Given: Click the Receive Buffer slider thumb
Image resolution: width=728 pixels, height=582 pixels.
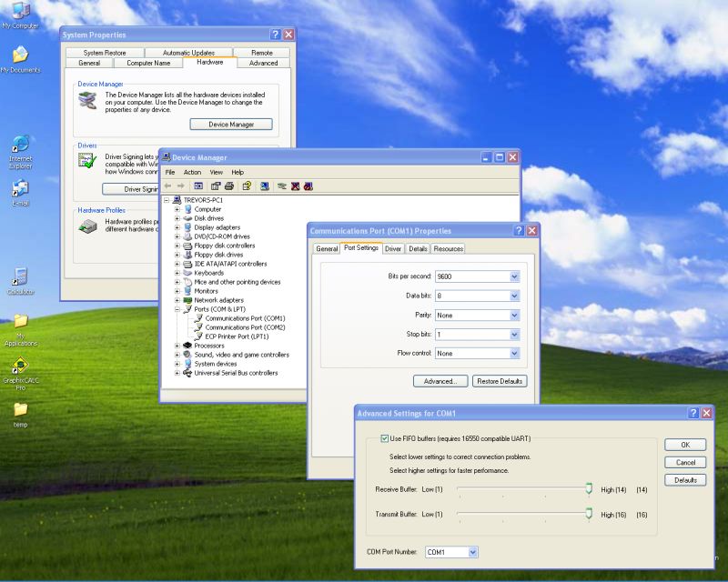Looking at the screenshot, I should click(589, 488).
